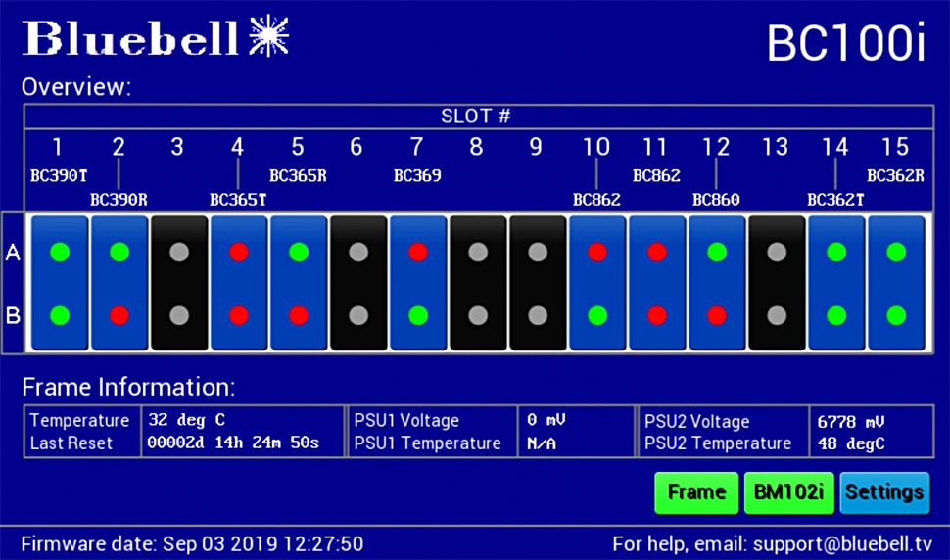Select slot 1 card BC390T
The height and width of the screenshot is (560, 950).
click(60, 283)
